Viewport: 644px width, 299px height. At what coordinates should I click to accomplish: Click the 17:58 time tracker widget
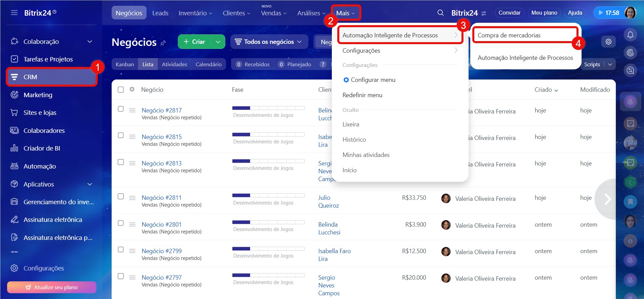pyautogui.click(x=608, y=13)
